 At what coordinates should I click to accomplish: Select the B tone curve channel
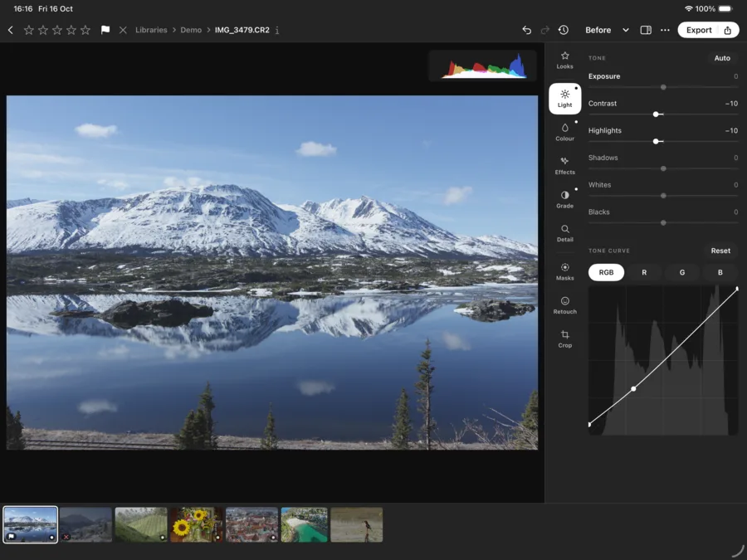tap(720, 272)
